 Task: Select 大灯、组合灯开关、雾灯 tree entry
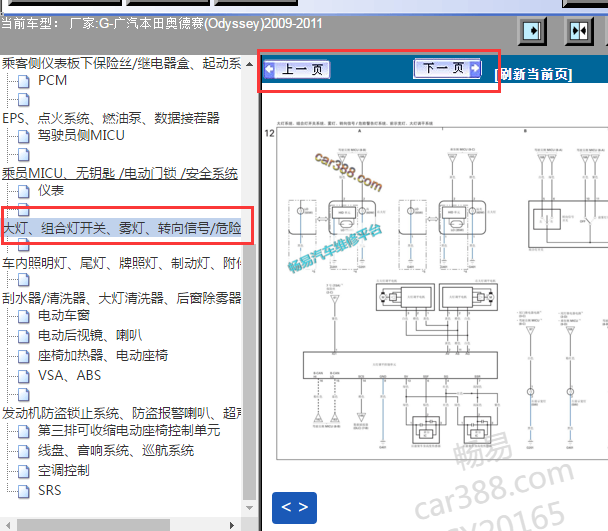tap(122, 228)
